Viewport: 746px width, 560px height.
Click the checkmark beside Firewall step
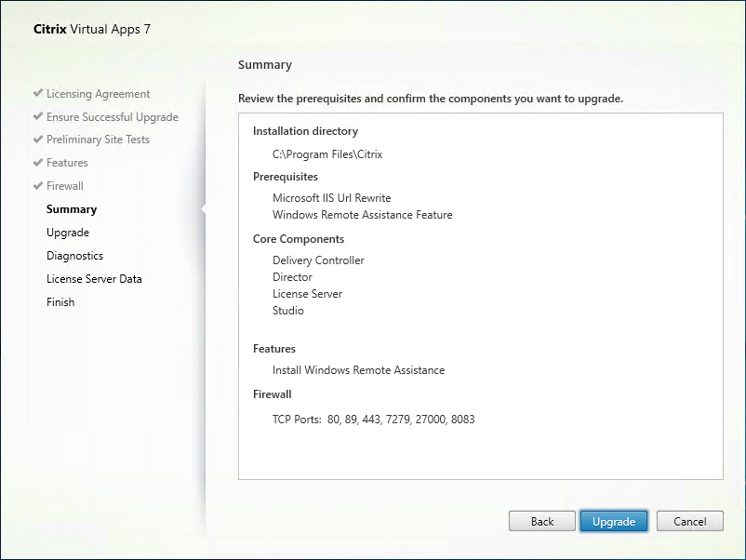point(38,185)
